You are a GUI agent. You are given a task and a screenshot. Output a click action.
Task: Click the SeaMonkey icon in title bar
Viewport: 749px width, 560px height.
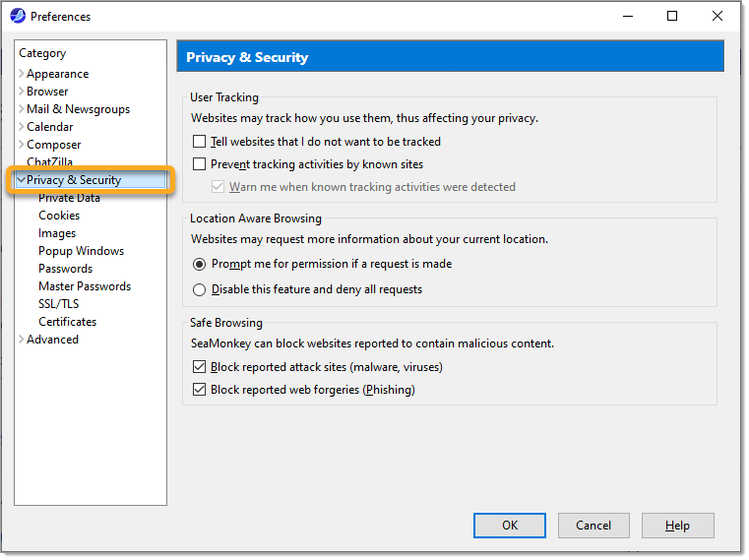coord(17,16)
